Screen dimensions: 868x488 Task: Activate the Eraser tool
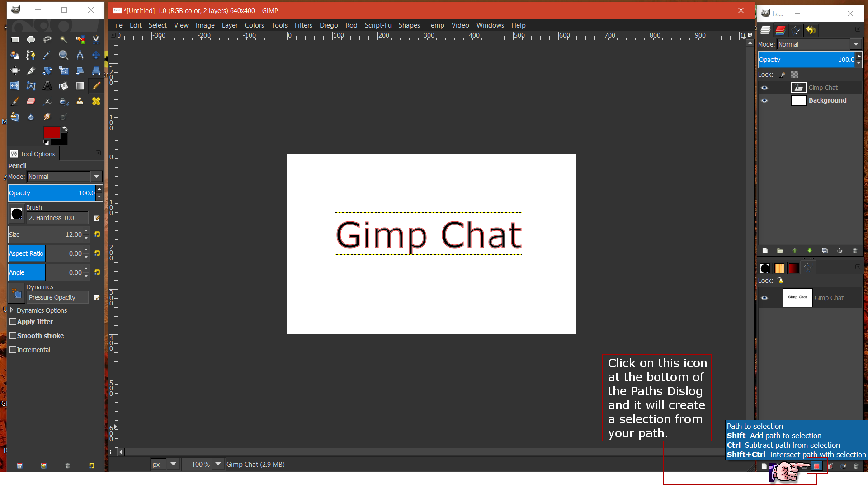(x=31, y=101)
